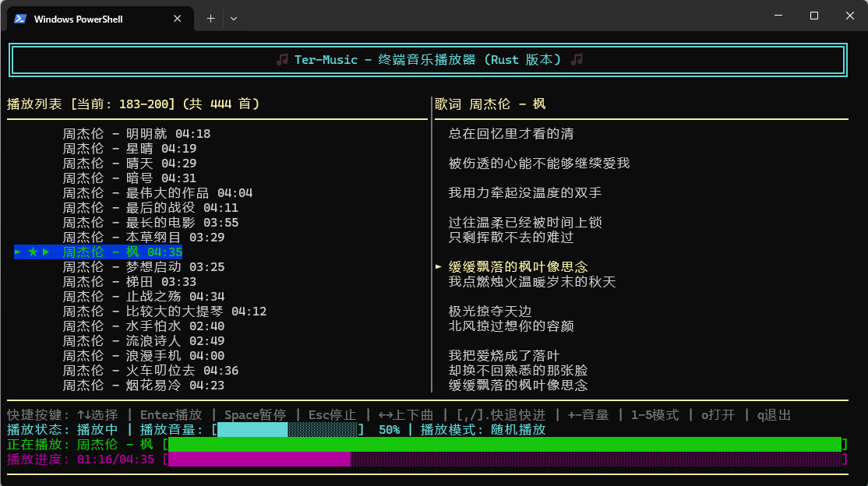Select the Windows PowerShell tab

86,19
